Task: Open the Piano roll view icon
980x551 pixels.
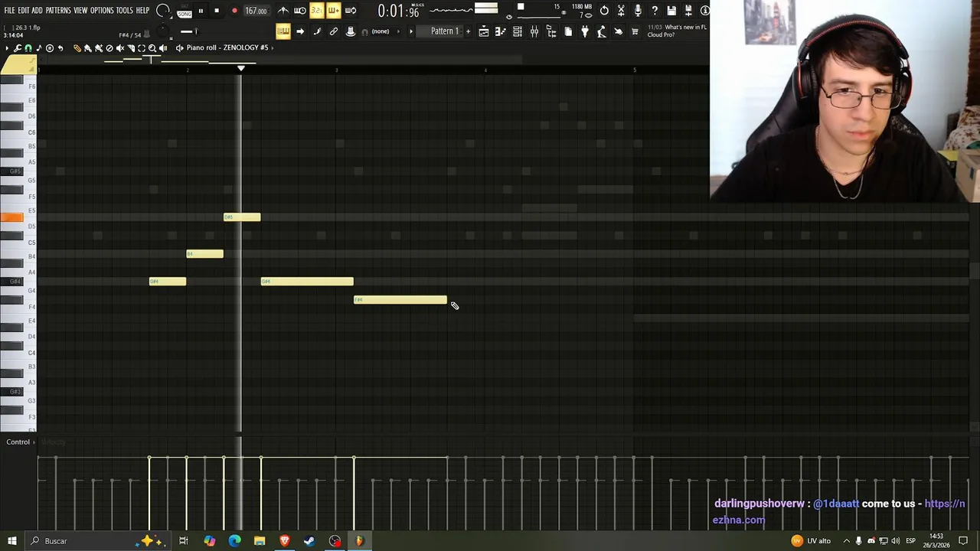Action: [x=501, y=31]
